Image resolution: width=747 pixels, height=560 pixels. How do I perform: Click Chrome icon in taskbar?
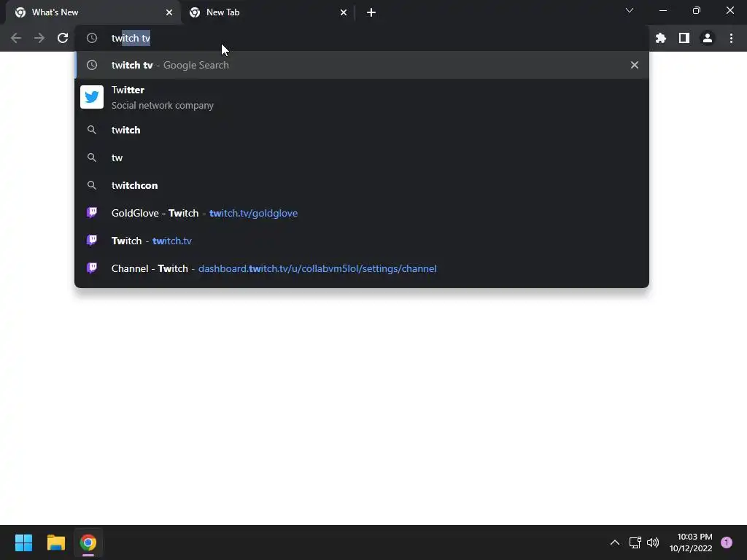pos(88,542)
